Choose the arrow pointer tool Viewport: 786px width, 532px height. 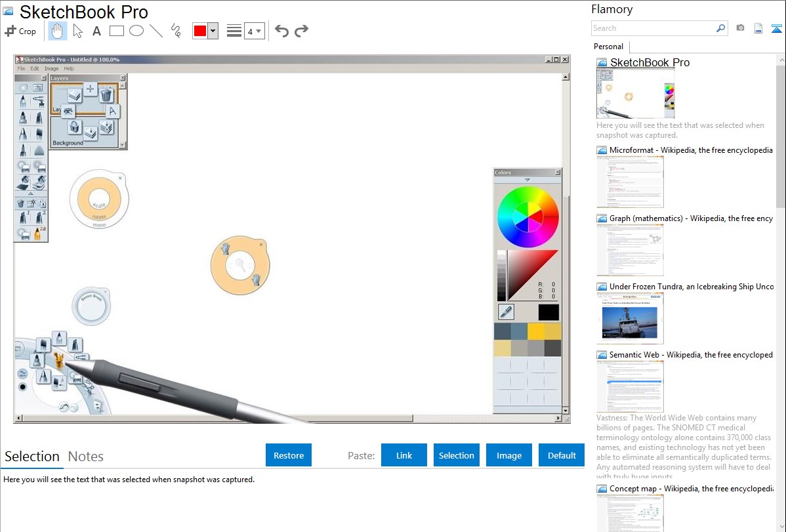click(x=77, y=31)
